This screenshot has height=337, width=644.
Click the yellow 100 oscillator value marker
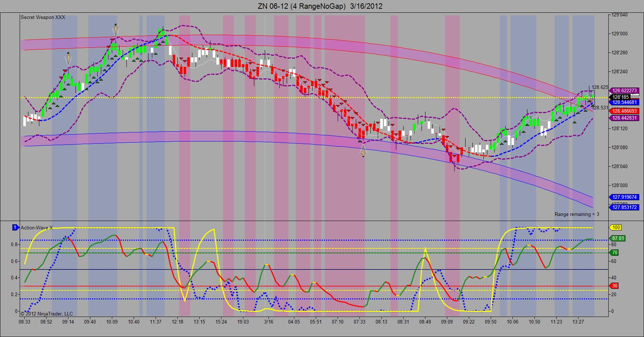(x=616, y=228)
